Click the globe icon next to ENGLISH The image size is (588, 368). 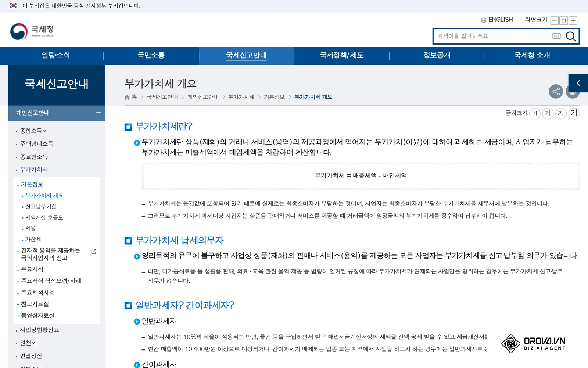(484, 20)
